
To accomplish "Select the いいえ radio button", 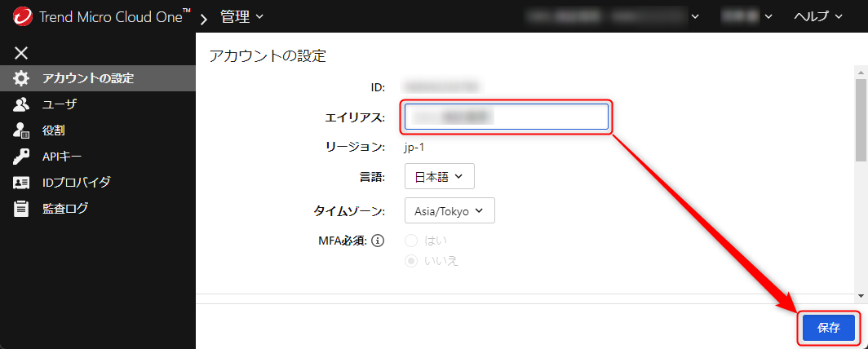I will [x=411, y=261].
